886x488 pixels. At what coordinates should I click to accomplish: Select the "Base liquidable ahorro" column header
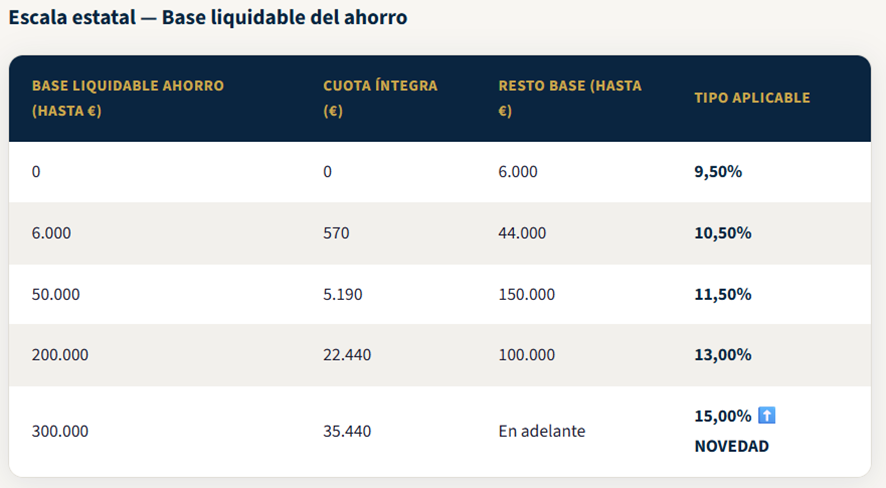click(128, 98)
